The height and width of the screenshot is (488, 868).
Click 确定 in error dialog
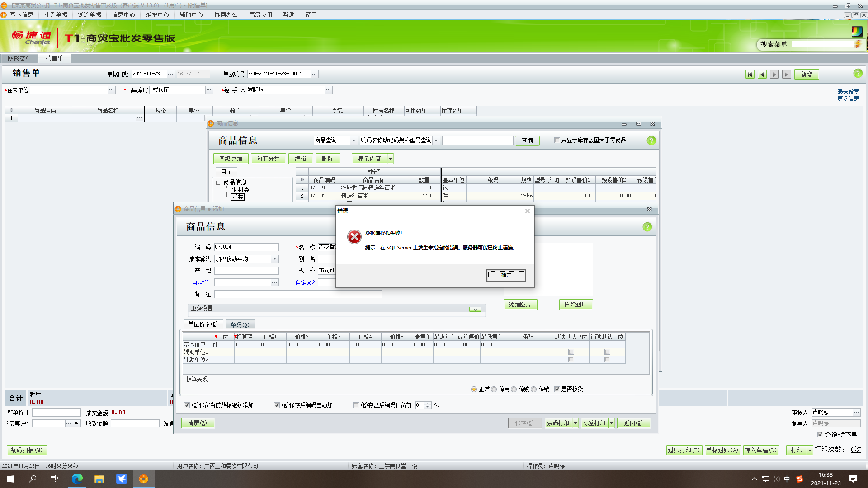(506, 275)
